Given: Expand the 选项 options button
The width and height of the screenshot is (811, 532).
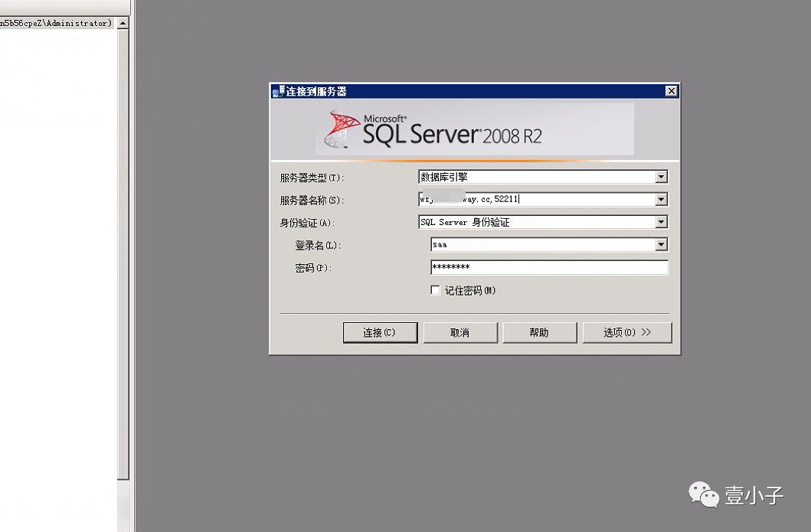Looking at the screenshot, I should coord(627,332).
